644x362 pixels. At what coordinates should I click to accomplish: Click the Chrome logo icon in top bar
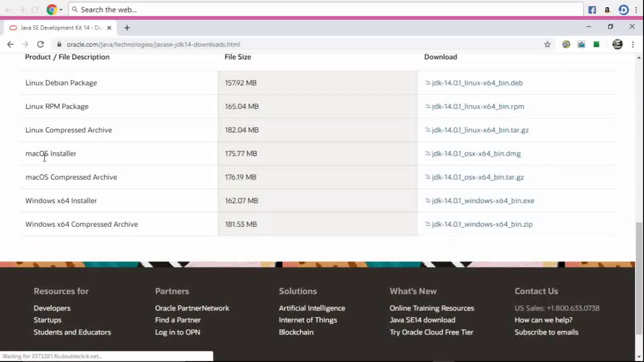point(51,10)
